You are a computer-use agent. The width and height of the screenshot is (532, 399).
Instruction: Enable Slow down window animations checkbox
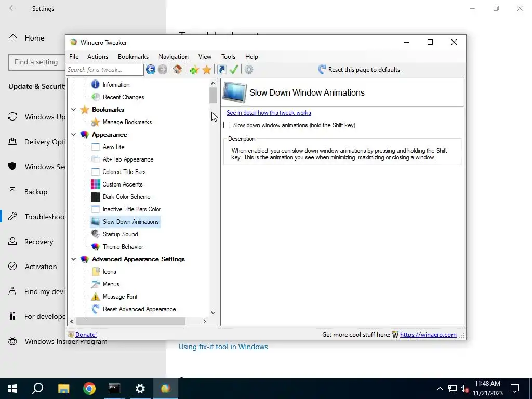click(x=227, y=125)
